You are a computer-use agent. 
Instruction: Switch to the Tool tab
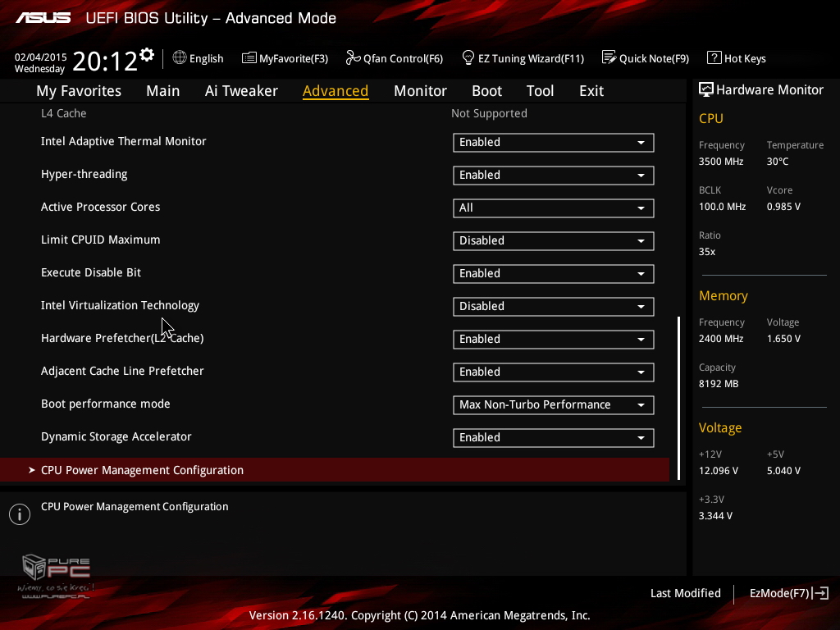point(540,91)
